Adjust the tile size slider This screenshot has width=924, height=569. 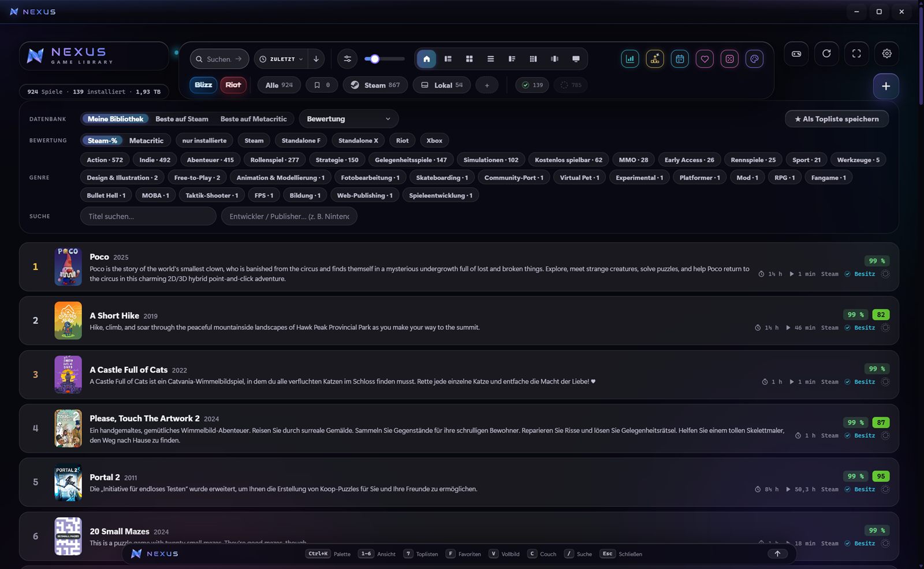point(385,59)
